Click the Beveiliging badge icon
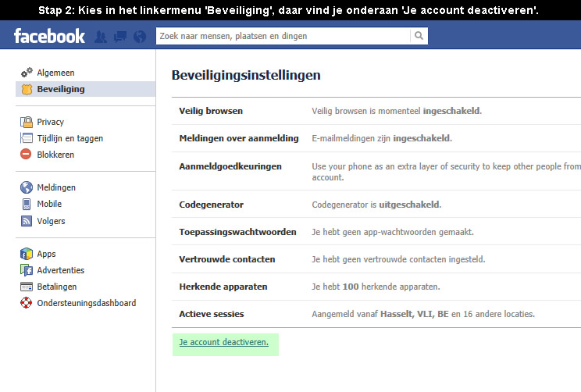The width and height of the screenshot is (581, 392). point(27,89)
